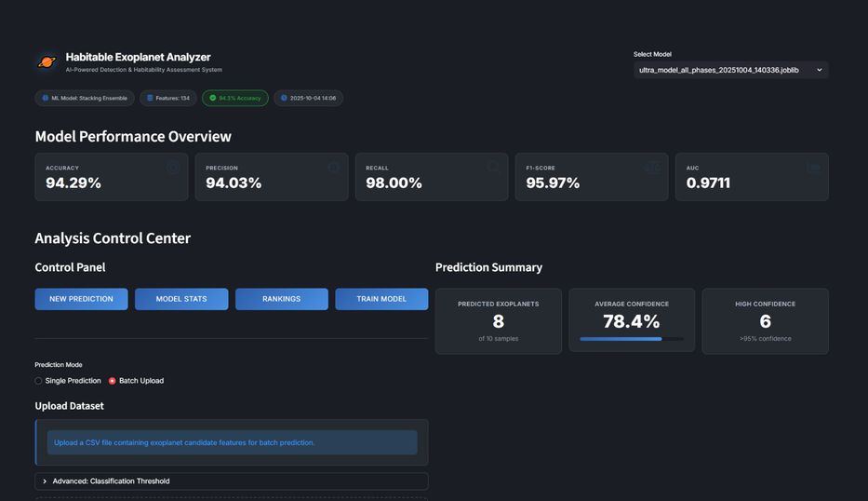The width and height of the screenshot is (868, 501).
Task: Click the Average Confidence progress bar
Action: pyautogui.click(x=631, y=339)
